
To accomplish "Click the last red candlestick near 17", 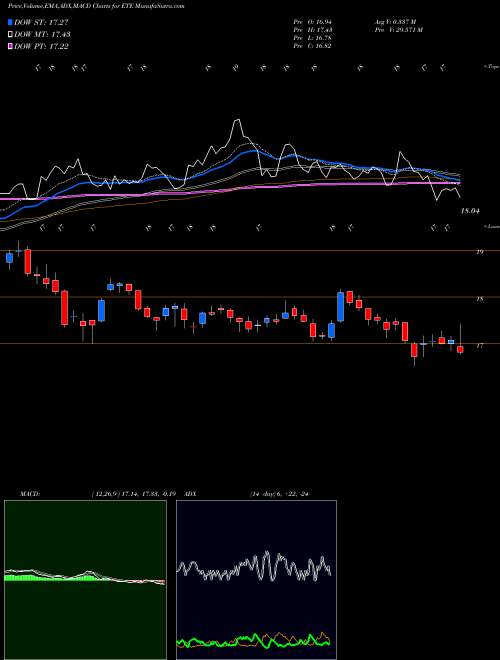I will pyautogui.click(x=460, y=349).
